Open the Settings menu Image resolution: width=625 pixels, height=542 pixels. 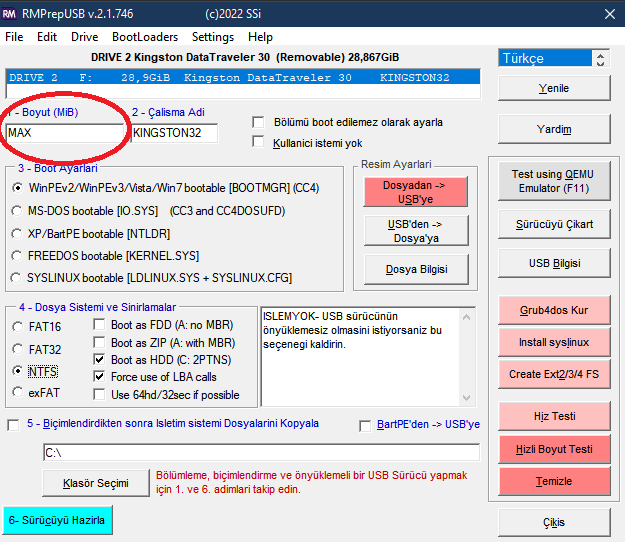(213, 37)
